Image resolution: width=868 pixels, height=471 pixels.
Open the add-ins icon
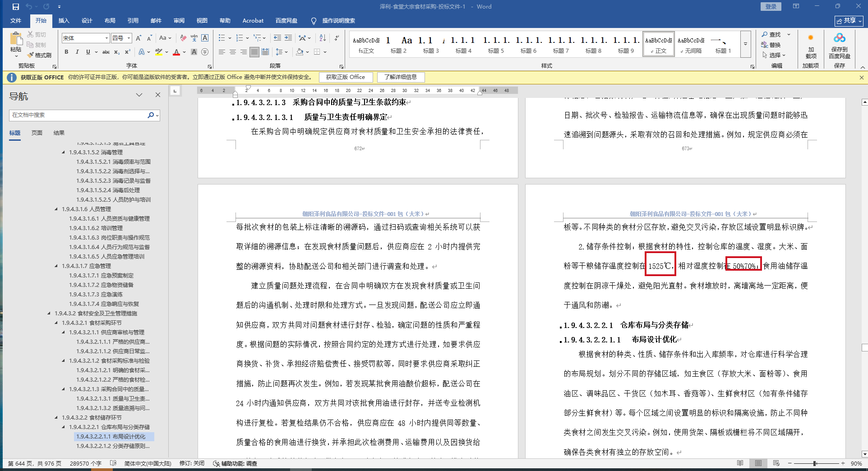click(811, 45)
